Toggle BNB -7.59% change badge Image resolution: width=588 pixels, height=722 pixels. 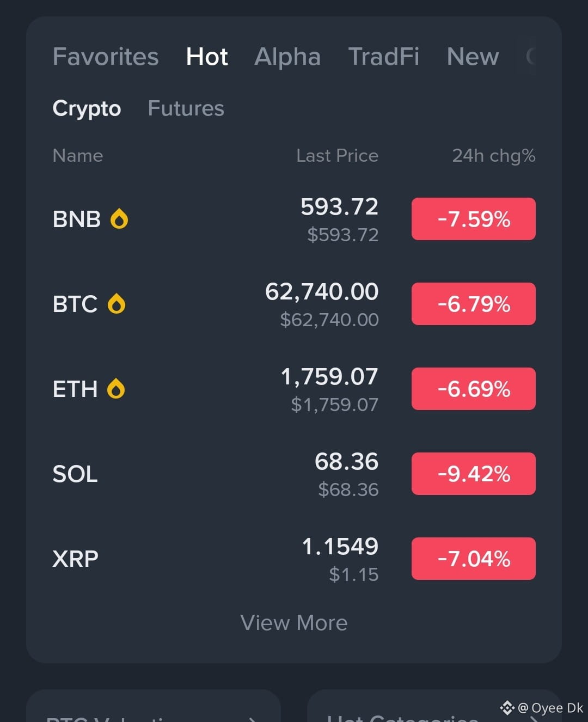point(474,219)
